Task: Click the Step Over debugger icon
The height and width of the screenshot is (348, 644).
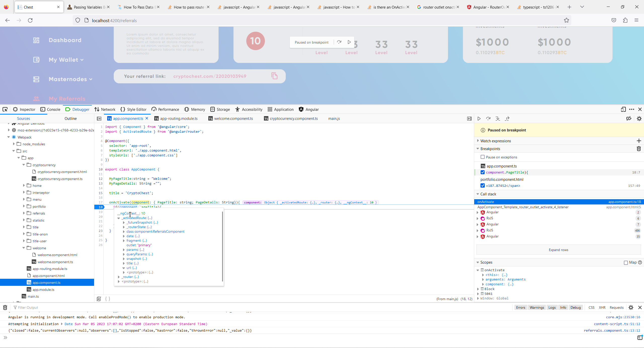Action: (488, 119)
